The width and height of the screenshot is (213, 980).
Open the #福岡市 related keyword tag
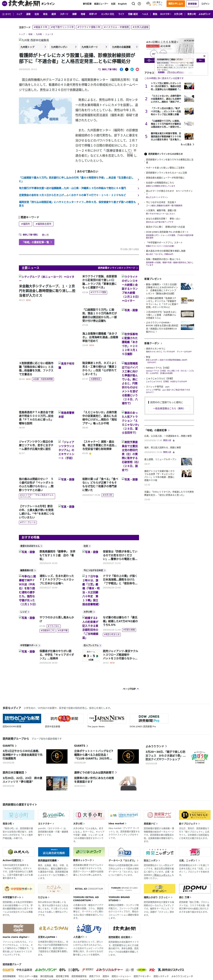26,224
